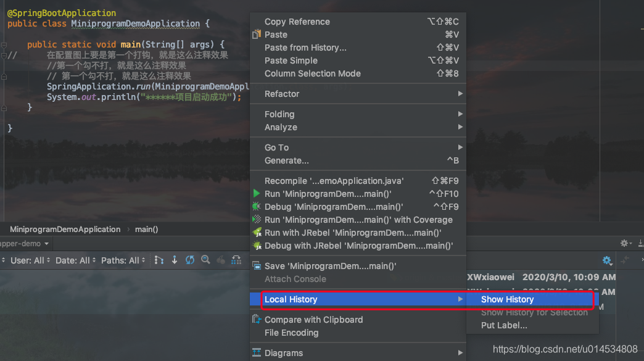This screenshot has height=361, width=644.
Task: Click Run with Coverage icon
Action: point(257,219)
